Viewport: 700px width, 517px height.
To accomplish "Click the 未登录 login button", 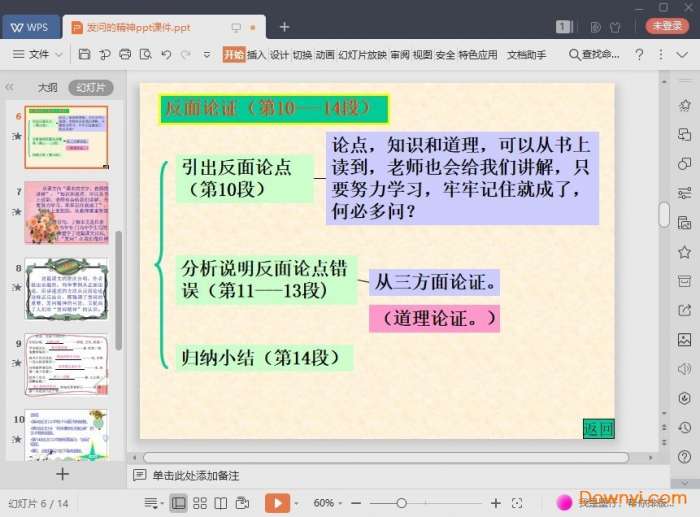I will click(666, 26).
